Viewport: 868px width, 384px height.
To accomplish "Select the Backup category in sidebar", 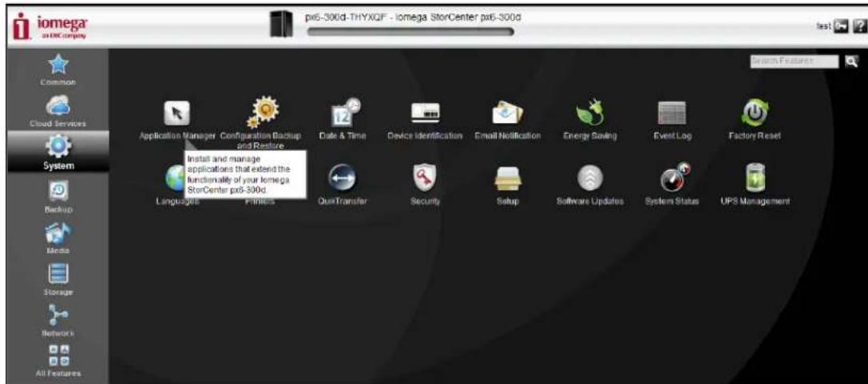I will 57,197.
